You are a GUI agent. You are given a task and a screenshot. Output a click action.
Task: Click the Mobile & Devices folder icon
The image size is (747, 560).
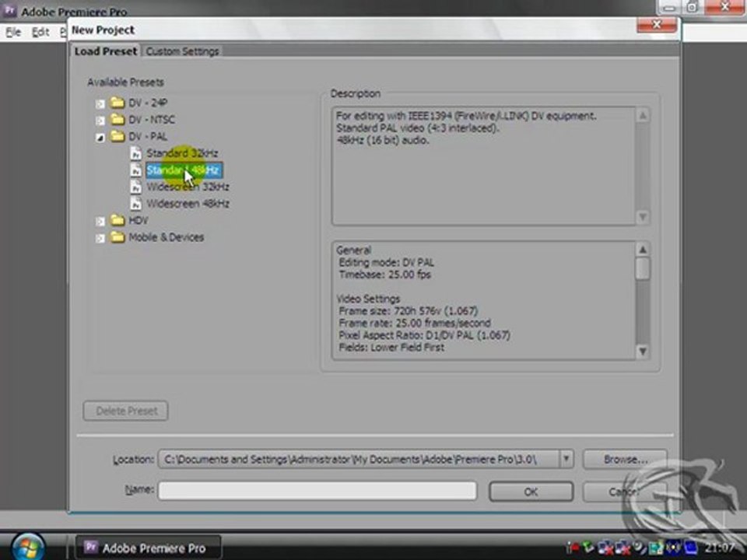(117, 236)
